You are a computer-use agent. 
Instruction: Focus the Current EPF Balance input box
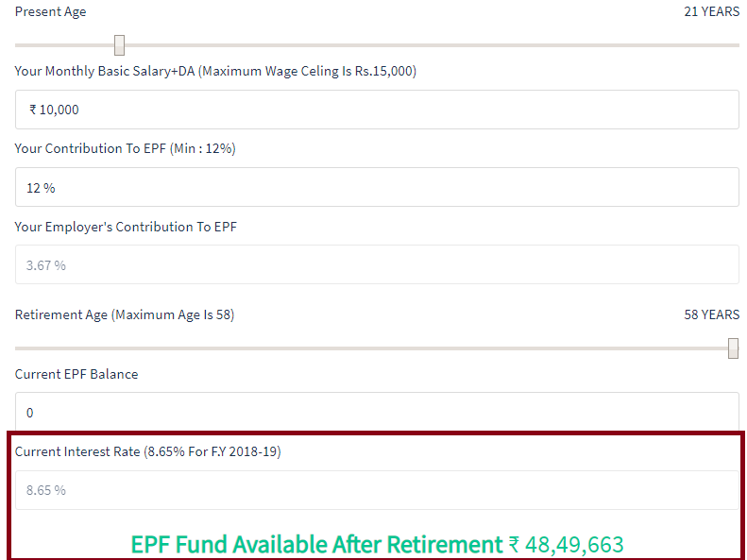point(377,412)
